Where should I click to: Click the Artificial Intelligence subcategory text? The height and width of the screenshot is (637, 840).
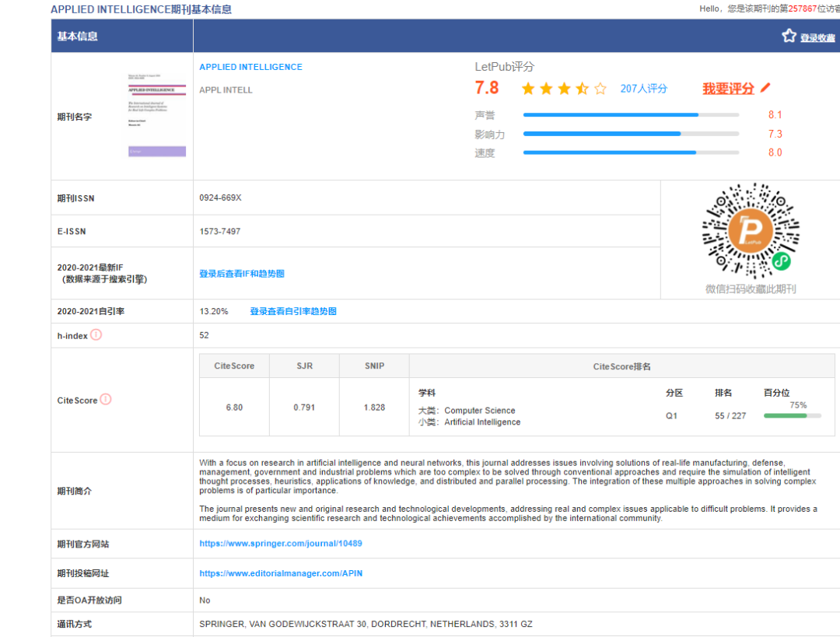(482, 422)
